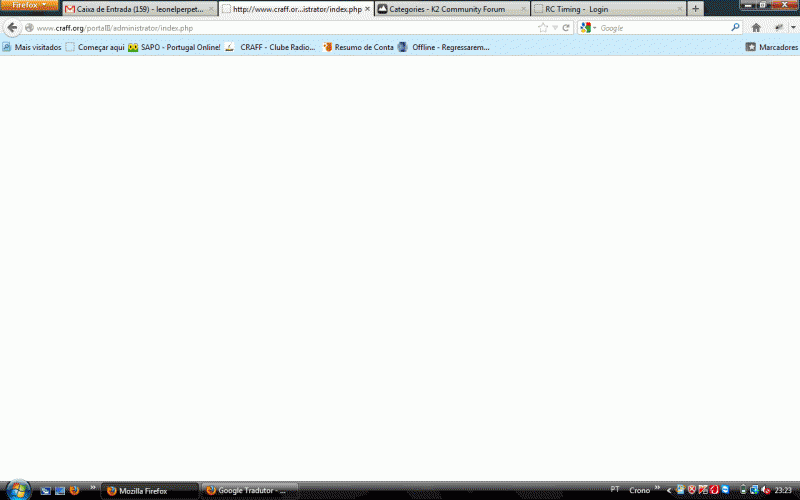Click Show Desktop quick launch icon
Image resolution: width=800 pixels, height=500 pixels.
pos(45,491)
